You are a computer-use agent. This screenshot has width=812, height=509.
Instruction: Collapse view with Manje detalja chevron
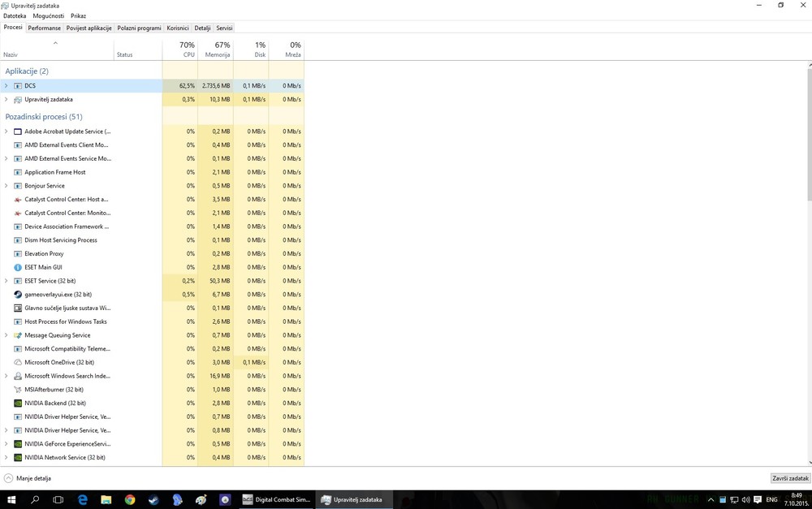pos(8,478)
